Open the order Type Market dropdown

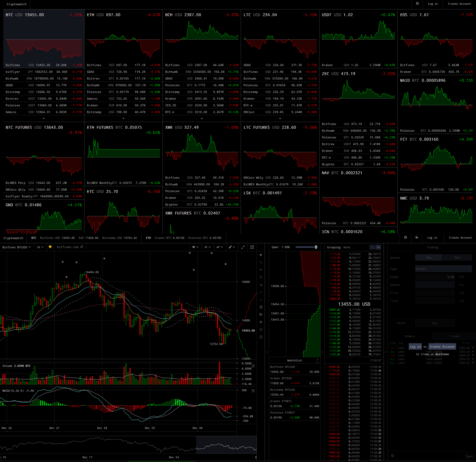(x=443, y=269)
